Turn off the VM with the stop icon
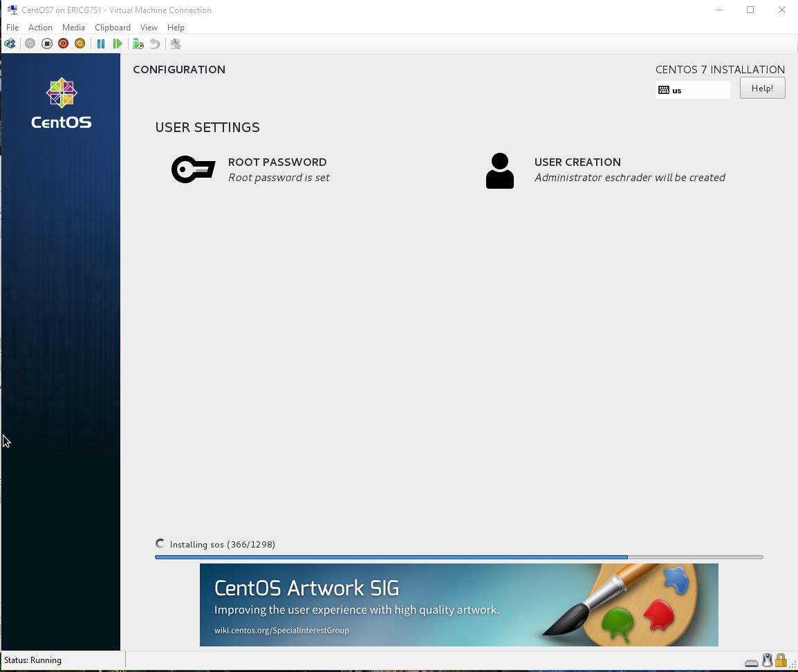 pyautogui.click(x=47, y=44)
